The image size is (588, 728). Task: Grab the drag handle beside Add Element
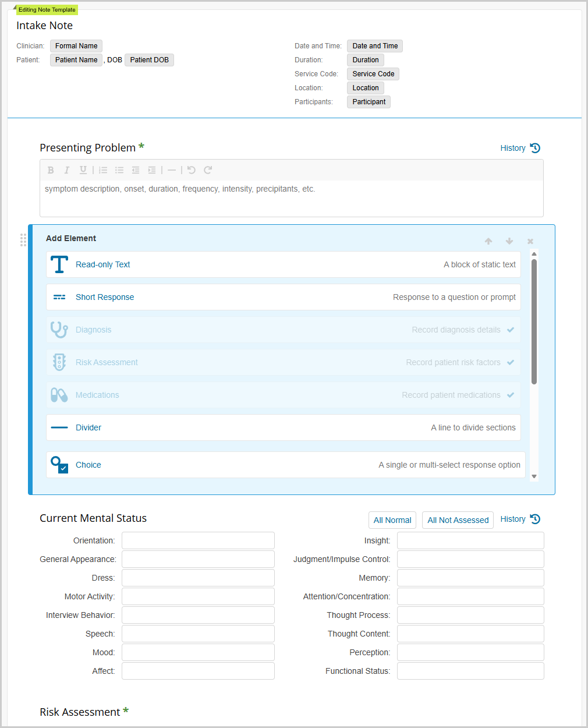[23, 240]
